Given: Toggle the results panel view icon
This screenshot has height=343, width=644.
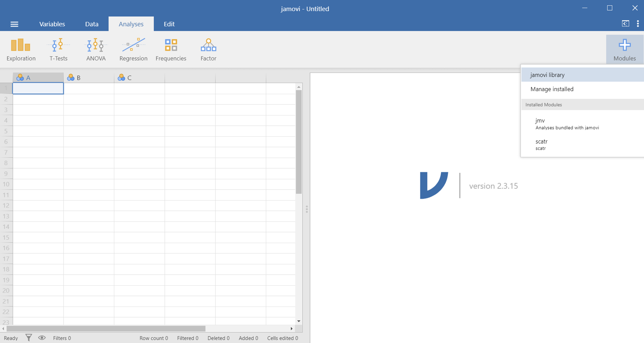Looking at the screenshot, I should pos(625,24).
